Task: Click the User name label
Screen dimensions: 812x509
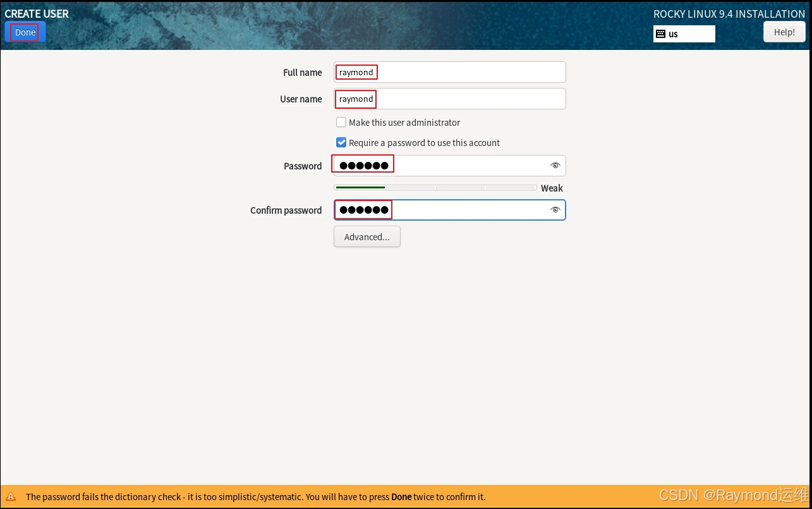Action: [x=301, y=99]
